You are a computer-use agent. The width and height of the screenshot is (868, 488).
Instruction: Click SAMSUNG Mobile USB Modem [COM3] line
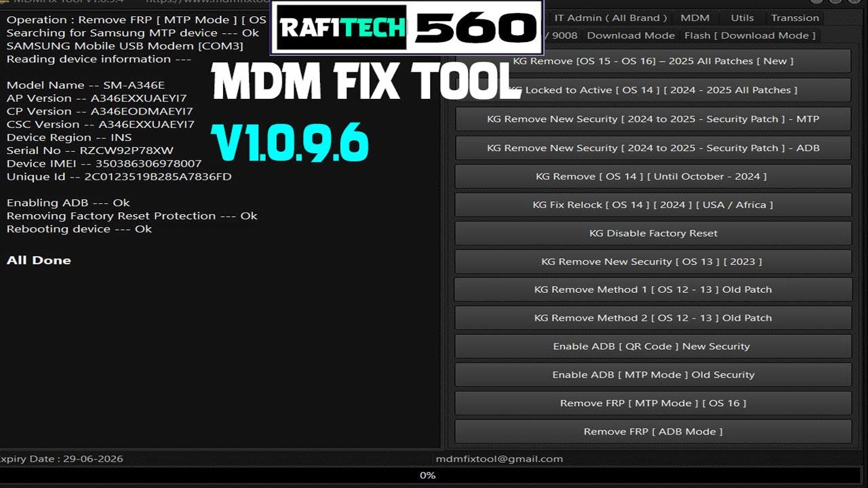(x=125, y=46)
